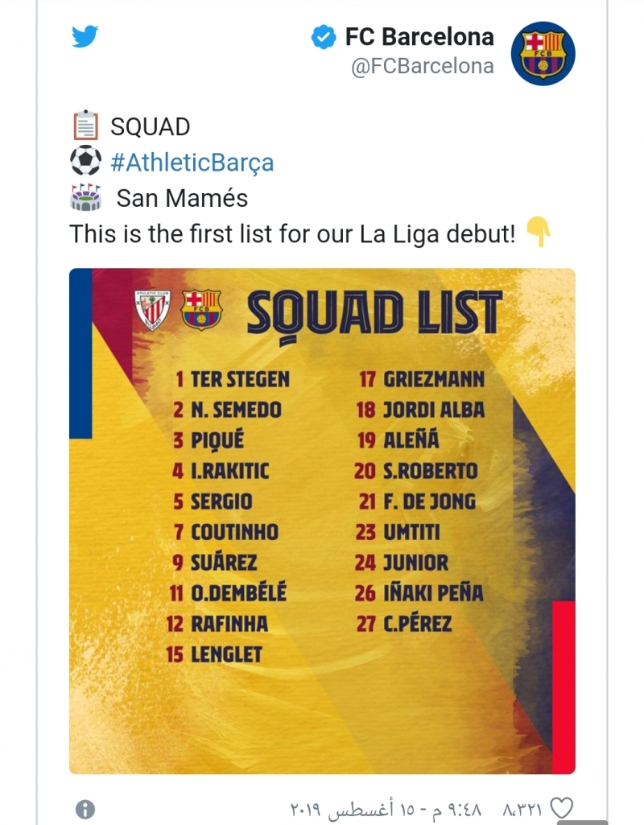Screen dimensions: 644x825
Task: Click the La Liga debut tweet text
Action: coord(291,234)
